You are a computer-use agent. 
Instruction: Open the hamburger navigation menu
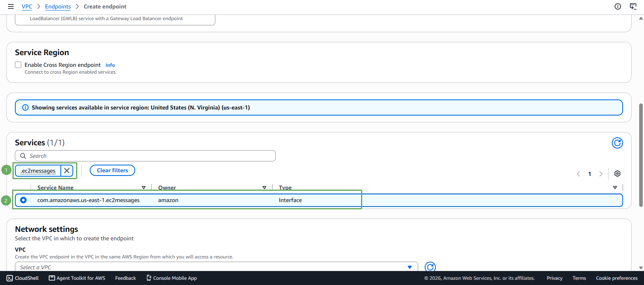[11, 6]
